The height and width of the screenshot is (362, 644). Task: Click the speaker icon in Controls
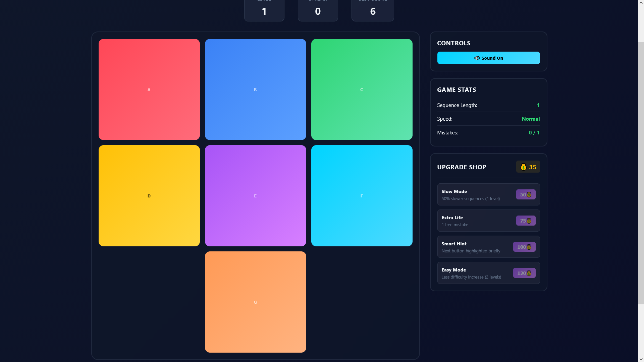tap(477, 58)
